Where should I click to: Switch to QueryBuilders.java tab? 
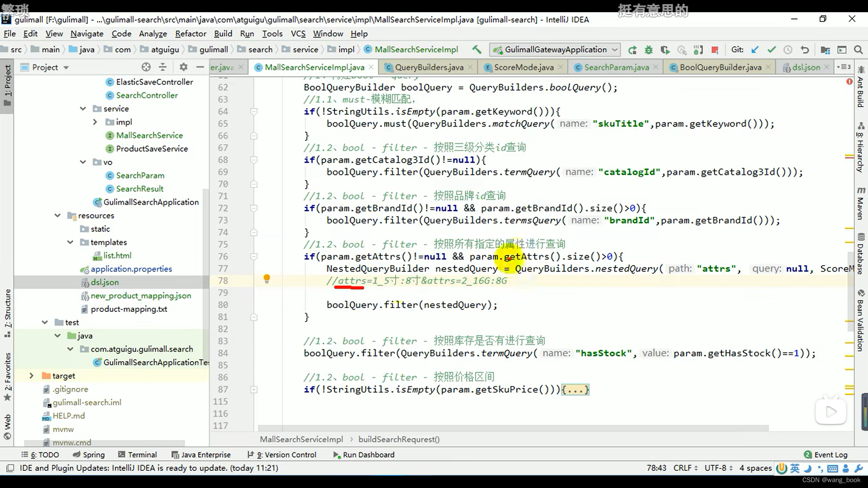point(429,67)
